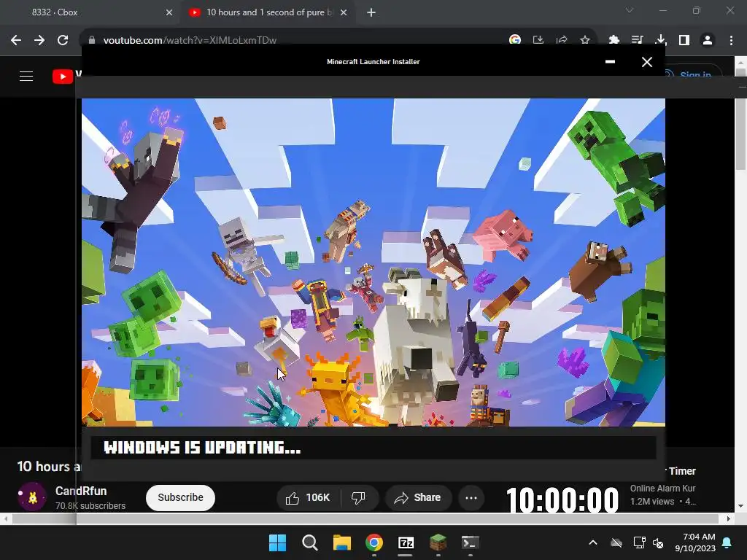Close the 8332 · Cbox tab

coord(169,12)
